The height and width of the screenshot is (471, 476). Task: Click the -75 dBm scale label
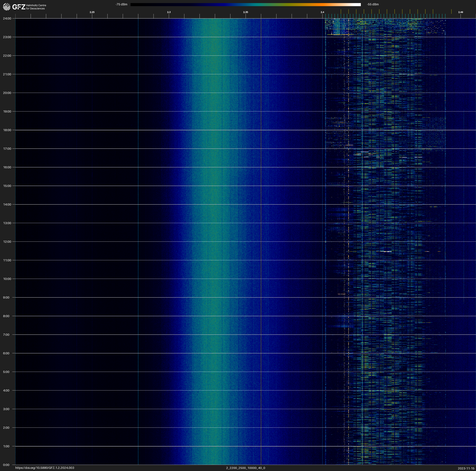(x=121, y=4)
